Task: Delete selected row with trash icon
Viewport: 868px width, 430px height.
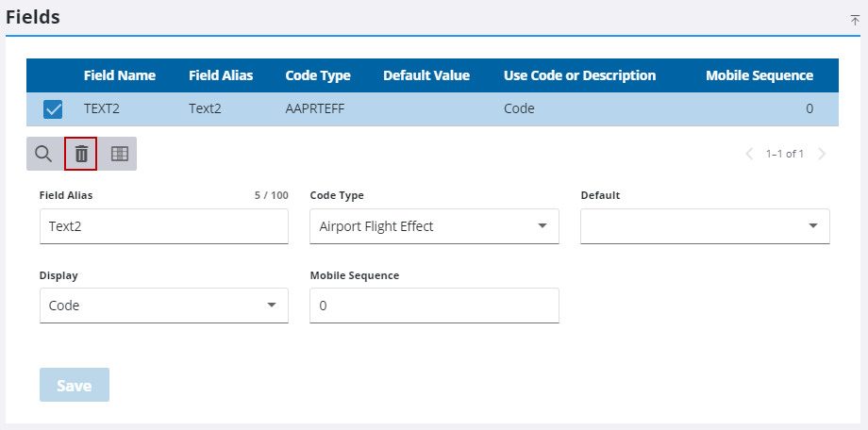Action: pyautogui.click(x=81, y=154)
